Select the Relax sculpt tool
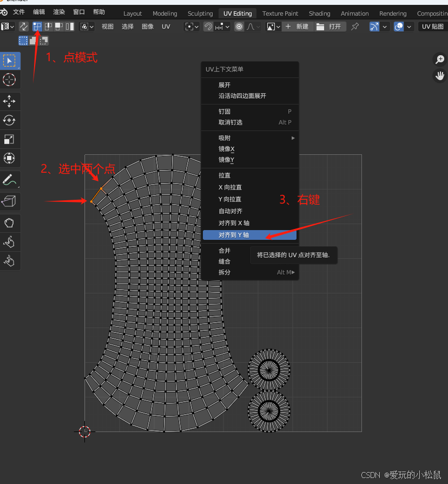 pos(10,242)
